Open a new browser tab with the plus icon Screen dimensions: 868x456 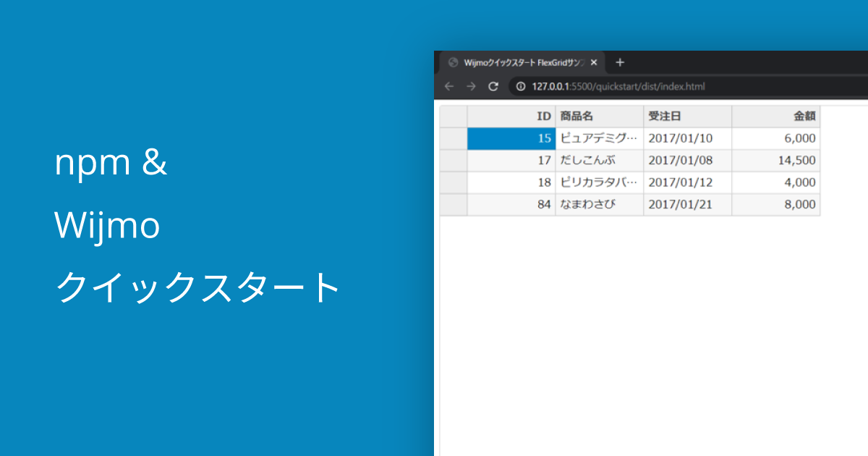(619, 62)
